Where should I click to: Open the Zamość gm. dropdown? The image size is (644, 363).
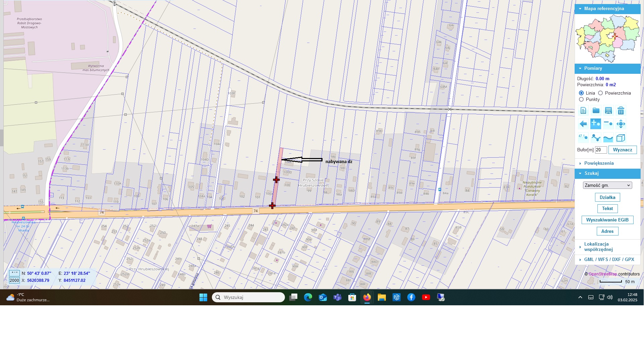[x=607, y=186]
